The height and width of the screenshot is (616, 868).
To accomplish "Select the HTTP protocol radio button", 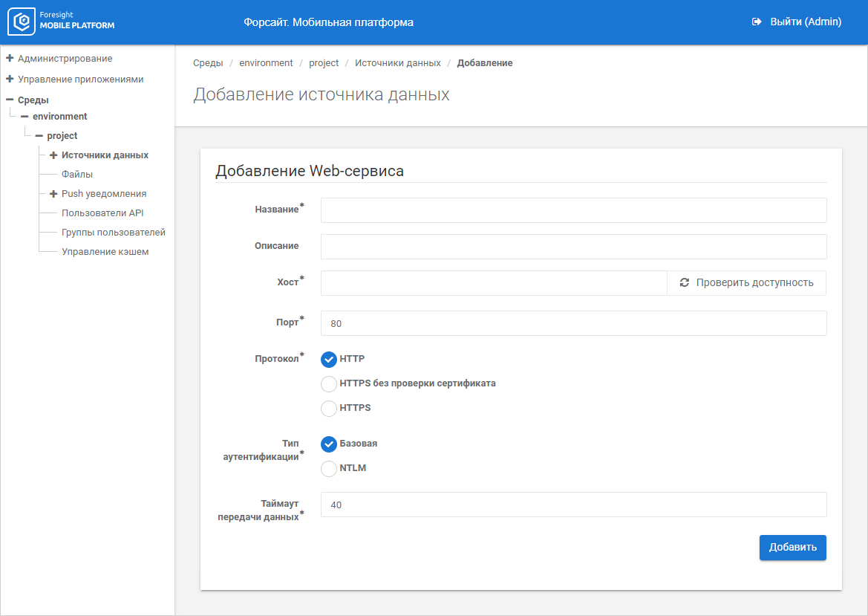I will click(x=329, y=360).
